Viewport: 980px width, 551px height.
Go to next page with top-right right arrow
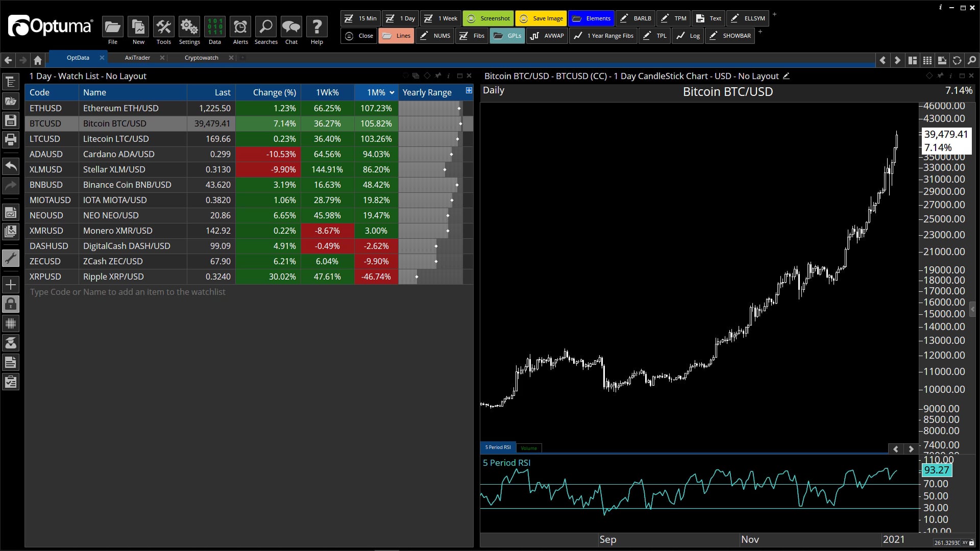point(897,60)
